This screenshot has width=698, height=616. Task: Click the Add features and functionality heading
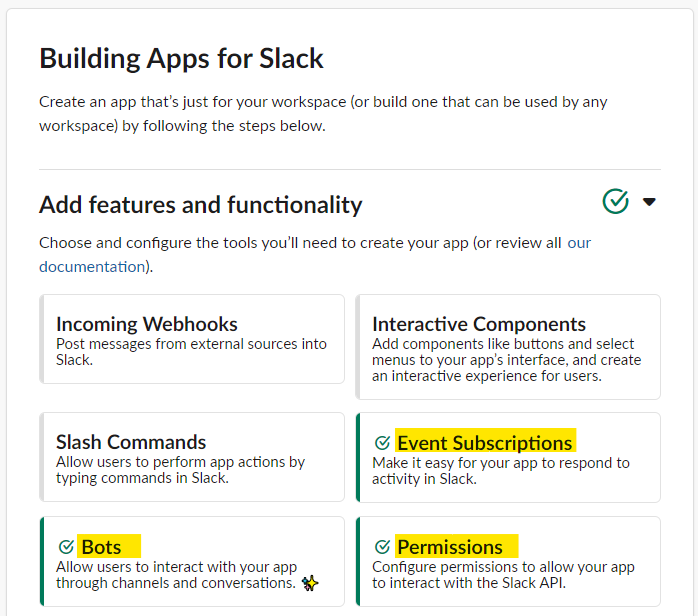point(201,205)
